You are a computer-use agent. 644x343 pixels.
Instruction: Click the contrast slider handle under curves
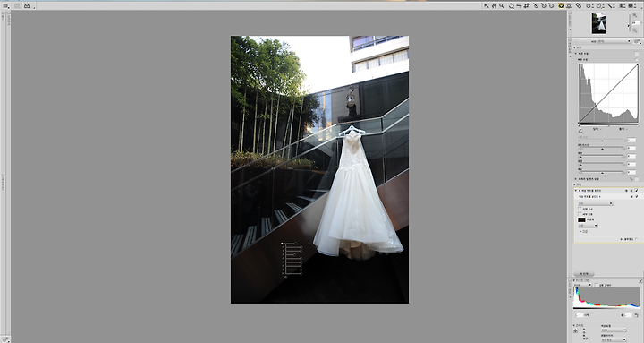pos(603,149)
